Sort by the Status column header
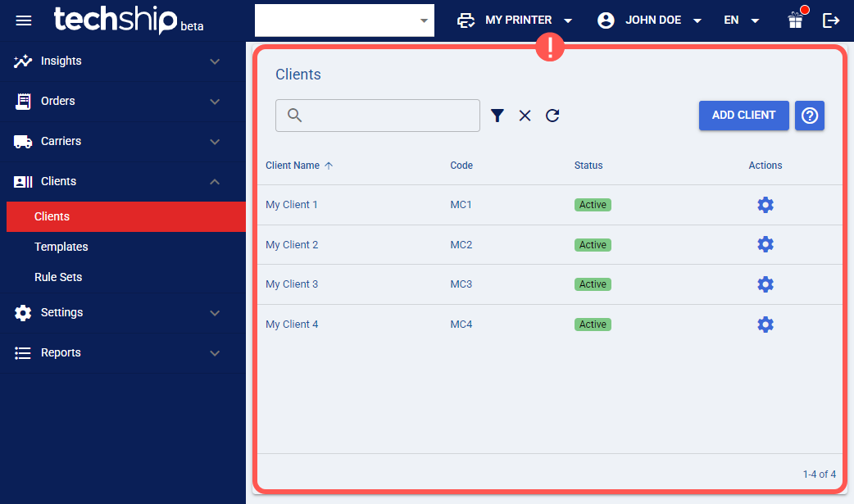The image size is (854, 504). pos(588,166)
